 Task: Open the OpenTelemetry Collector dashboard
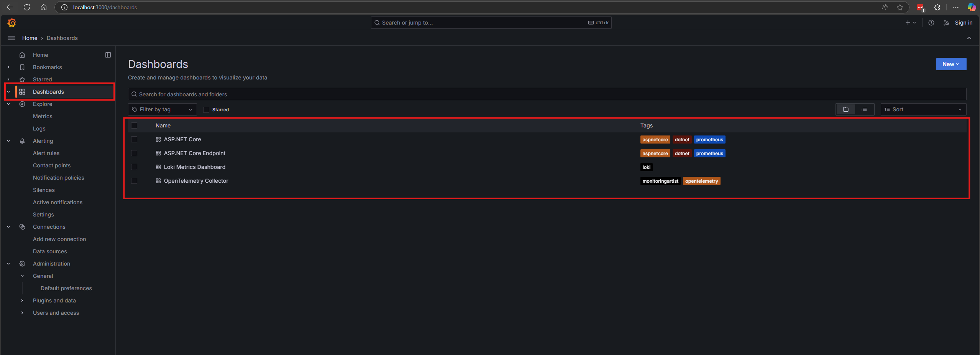click(196, 181)
